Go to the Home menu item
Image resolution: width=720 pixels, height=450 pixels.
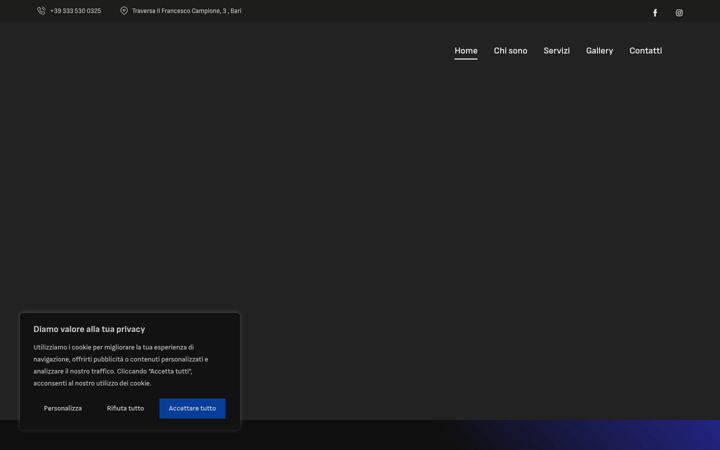pyautogui.click(x=466, y=51)
